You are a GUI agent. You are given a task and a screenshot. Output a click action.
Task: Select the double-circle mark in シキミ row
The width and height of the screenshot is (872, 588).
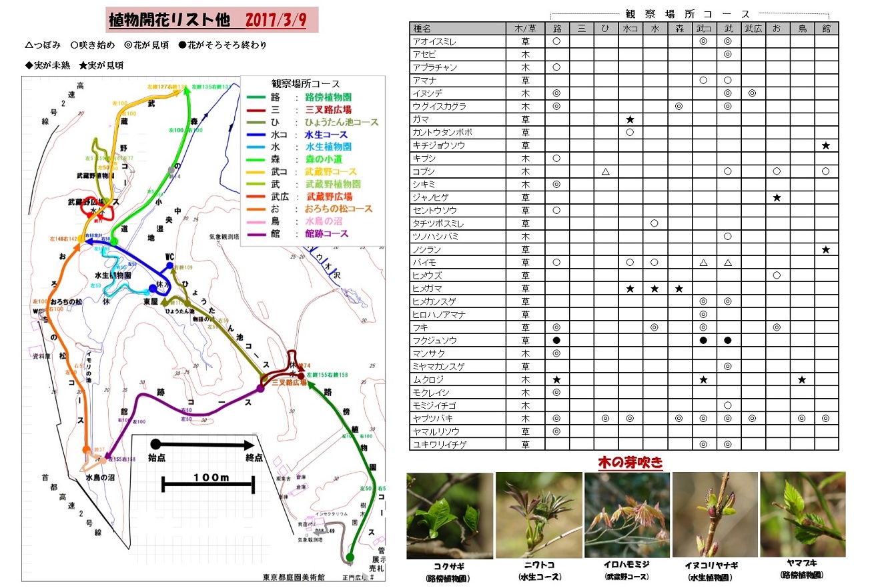point(556,184)
